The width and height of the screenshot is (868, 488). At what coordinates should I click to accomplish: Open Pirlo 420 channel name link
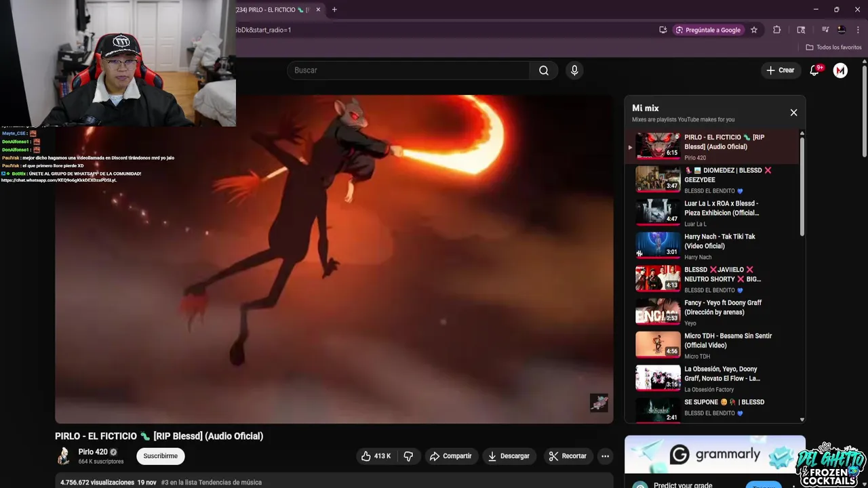tap(93, 452)
